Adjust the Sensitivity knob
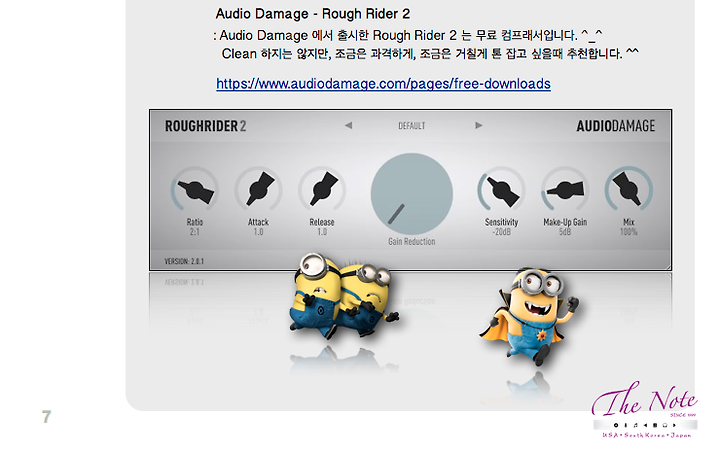This screenshot has width=720, height=451. click(x=501, y=190)
